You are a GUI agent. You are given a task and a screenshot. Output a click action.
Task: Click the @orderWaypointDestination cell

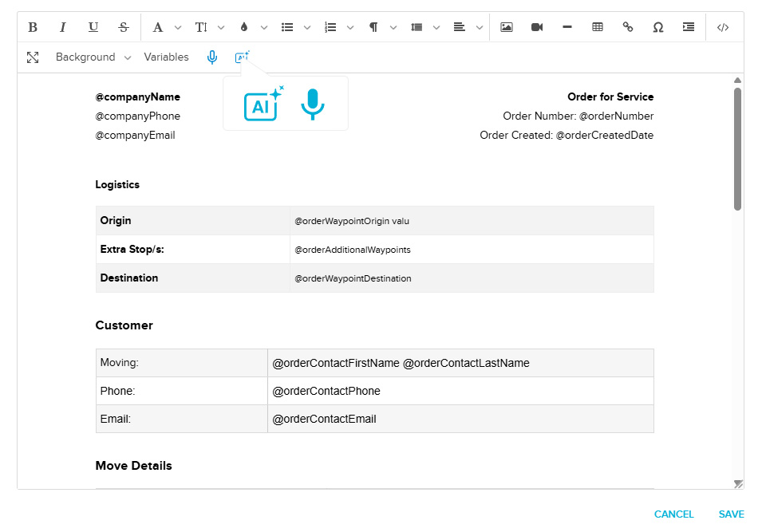[x=472, y=278]
